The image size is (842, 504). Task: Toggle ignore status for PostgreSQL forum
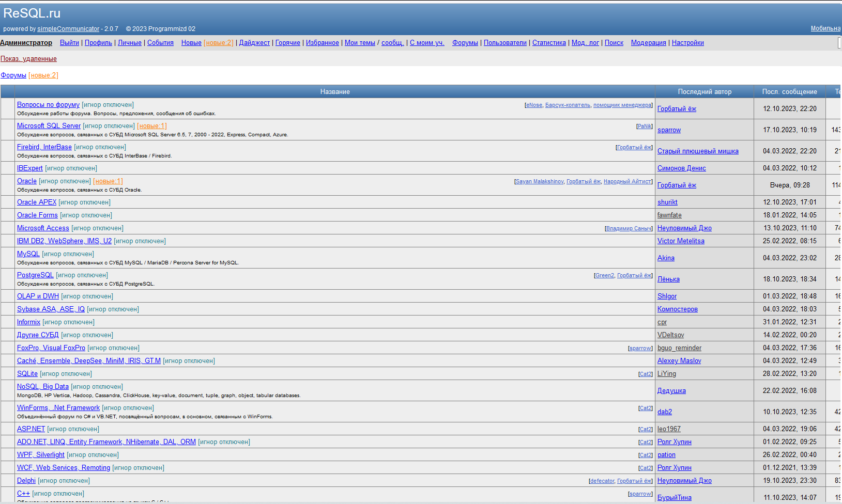(82, 275)
